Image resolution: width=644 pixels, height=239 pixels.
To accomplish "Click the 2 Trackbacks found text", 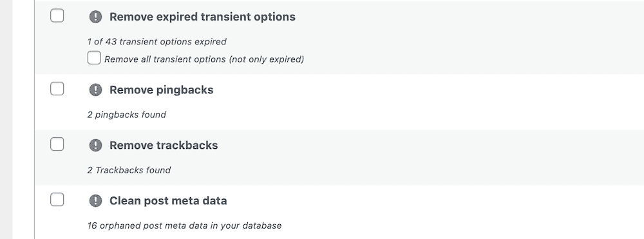I will [129, 170].
